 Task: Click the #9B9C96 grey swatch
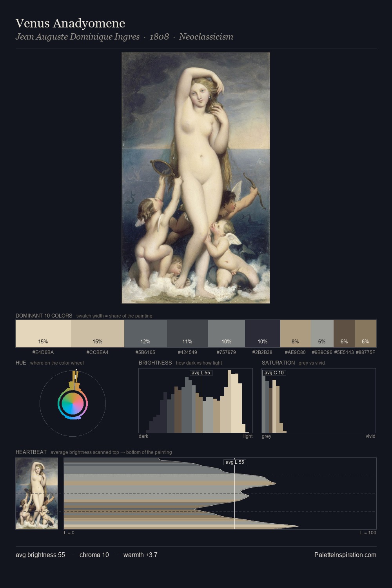[322, 334]
